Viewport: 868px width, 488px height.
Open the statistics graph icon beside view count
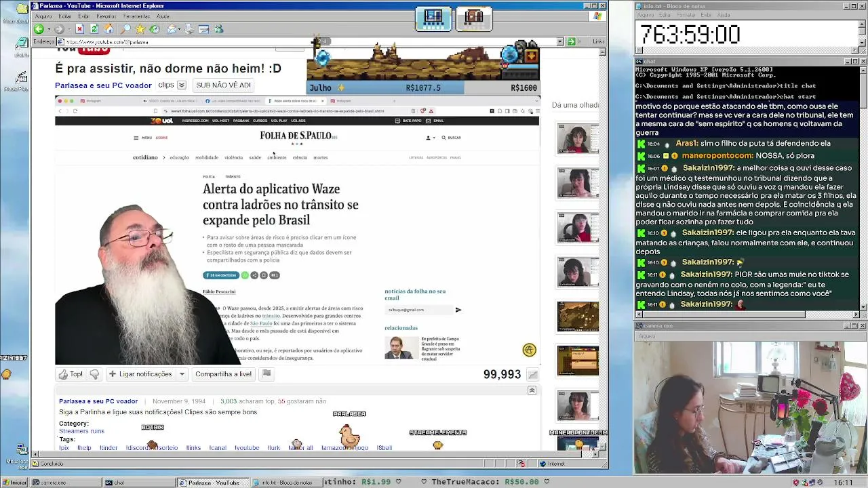[533, 374]
